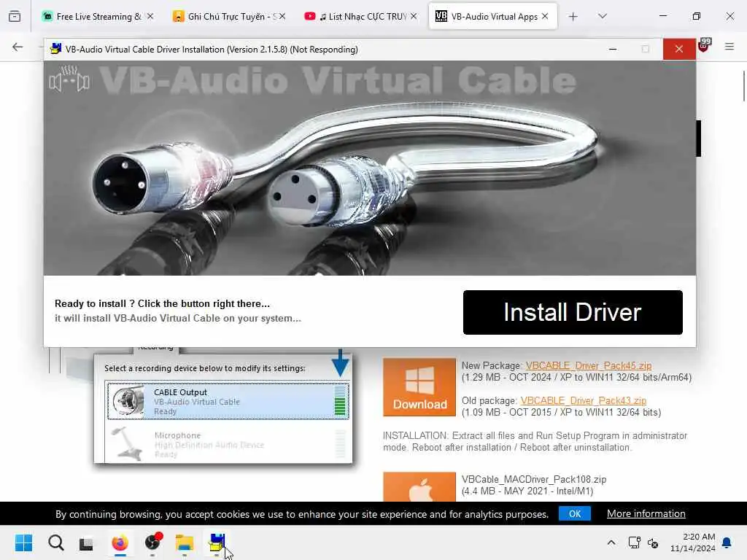Click the VB-Audio installer title bar icon
The width and height of the screenshot is (747, 560).
tap(55, 49)
